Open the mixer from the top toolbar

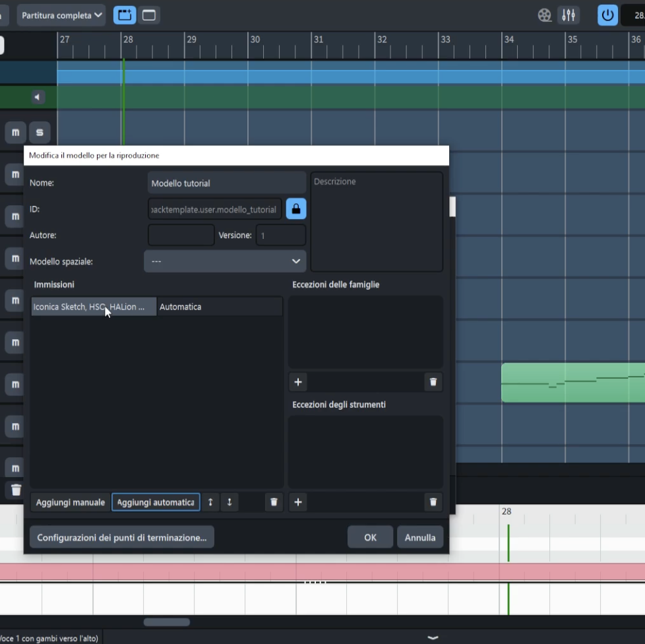(568, 15)
